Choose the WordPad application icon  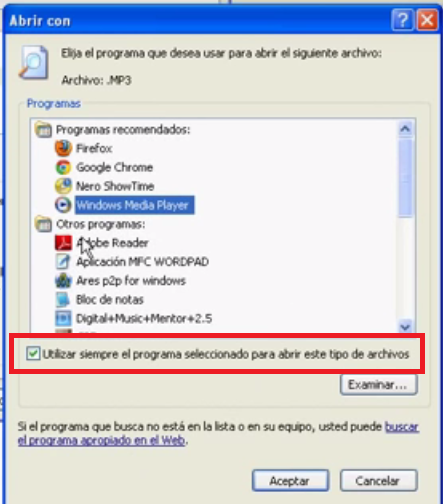click(x=63, y=262)
